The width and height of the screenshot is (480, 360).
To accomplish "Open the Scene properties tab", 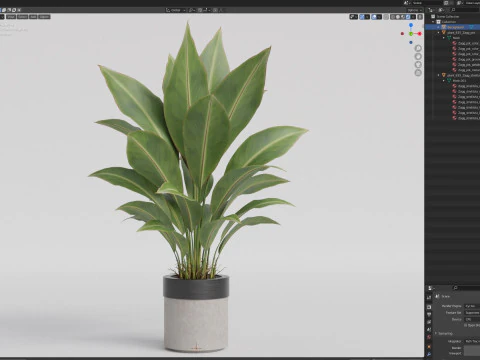I will point(429,330).
